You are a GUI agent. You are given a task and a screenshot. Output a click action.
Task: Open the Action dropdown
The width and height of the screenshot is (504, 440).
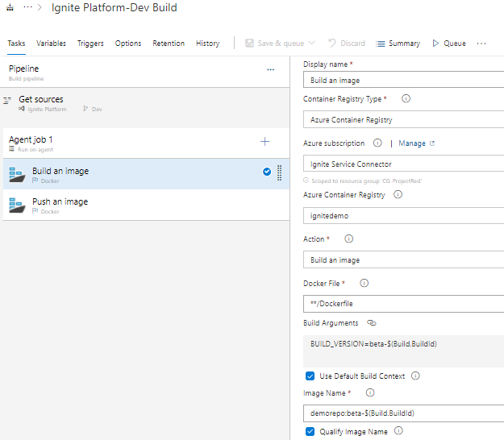(403, 259)
